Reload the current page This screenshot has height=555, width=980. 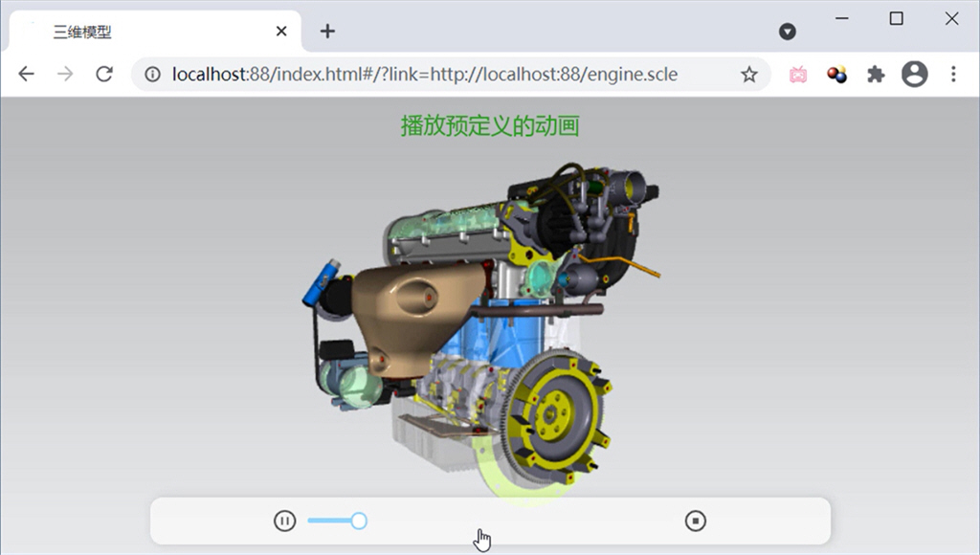104,74
